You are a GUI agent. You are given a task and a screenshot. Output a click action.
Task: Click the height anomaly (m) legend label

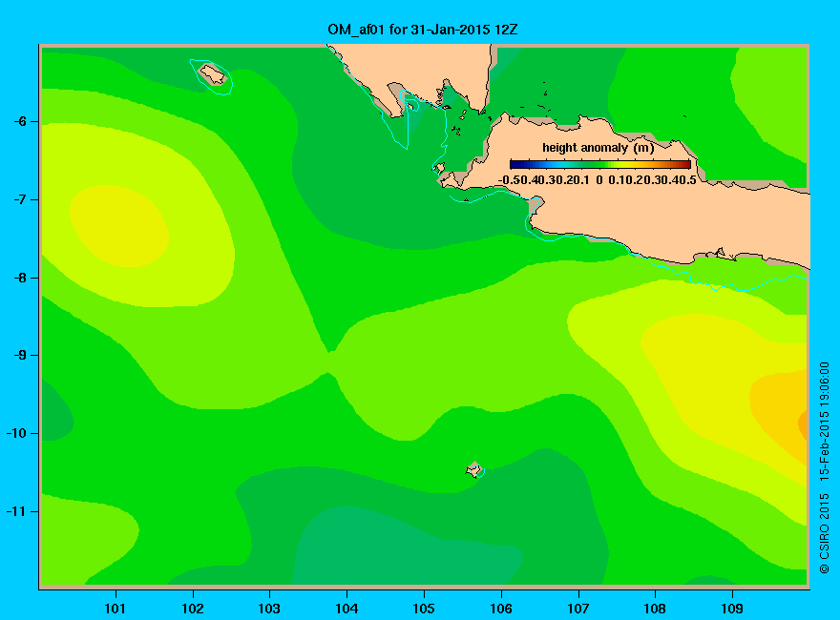598,148
